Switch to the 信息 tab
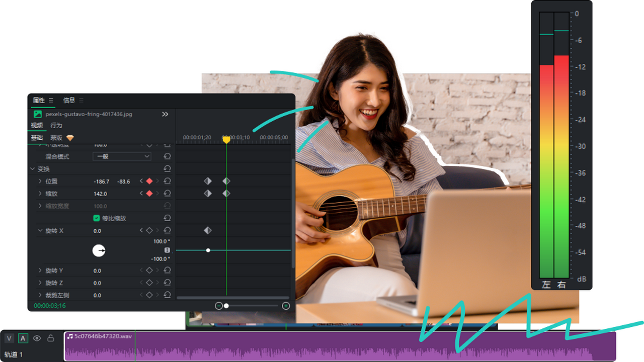The height and width of the screenshot is (362, 644). point(68,100)
